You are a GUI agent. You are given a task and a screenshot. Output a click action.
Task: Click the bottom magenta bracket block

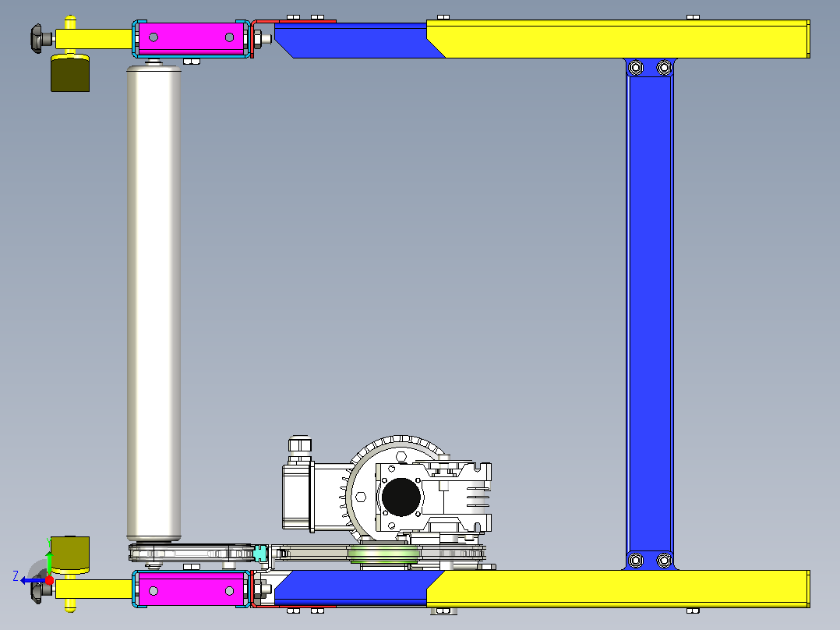pos(191,589)
